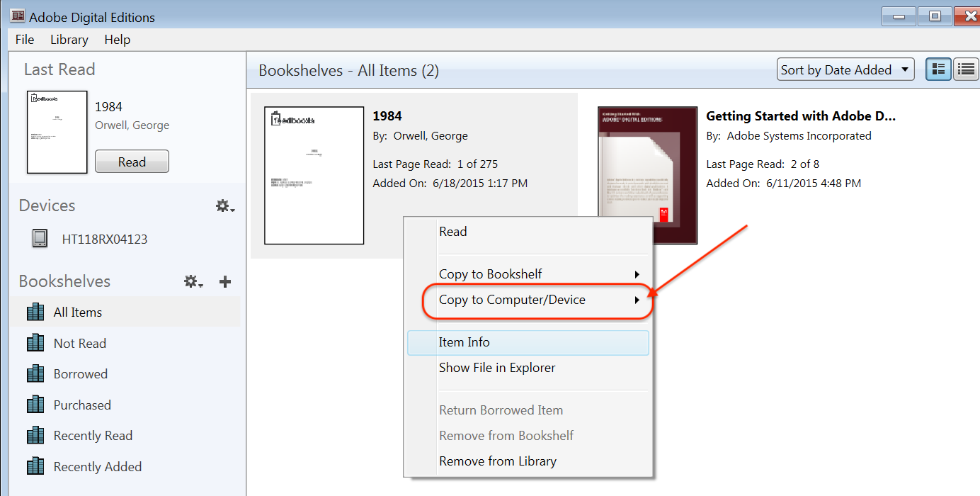Click the Borrowed bookshelf icon

35,374
